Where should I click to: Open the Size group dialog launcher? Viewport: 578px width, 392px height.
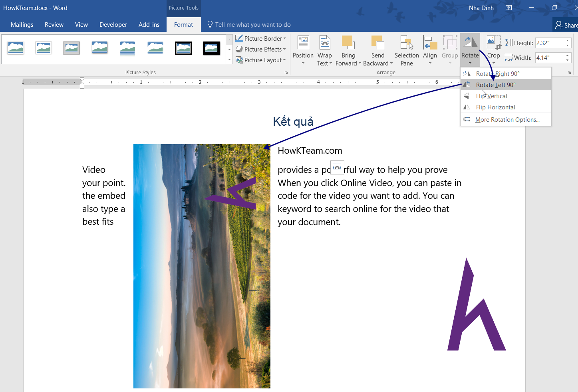point(569,73)
